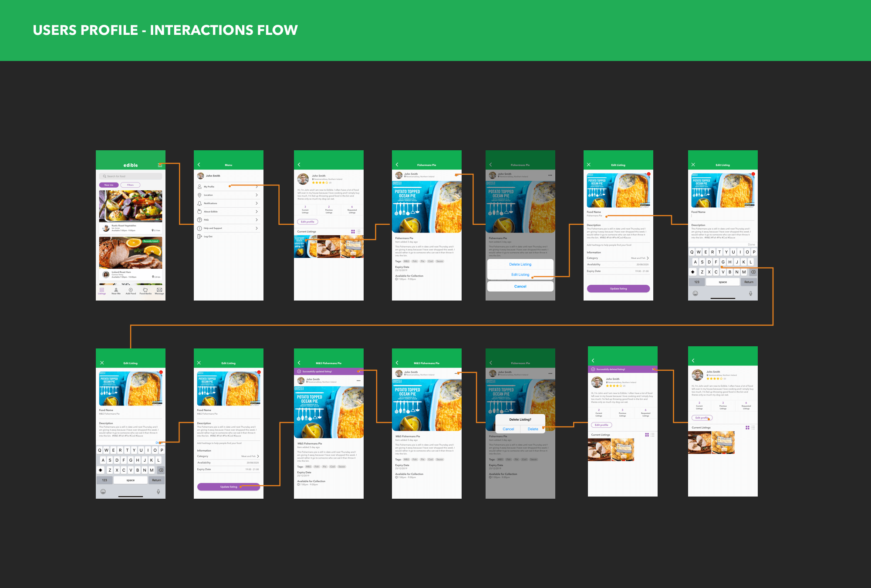
Task: Go back using arrow beside Menu title
Action: click(199, 165)
